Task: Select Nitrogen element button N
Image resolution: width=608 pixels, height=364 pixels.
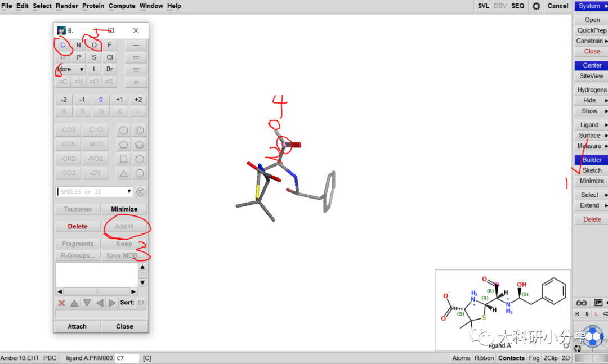Action: point(78,46)
